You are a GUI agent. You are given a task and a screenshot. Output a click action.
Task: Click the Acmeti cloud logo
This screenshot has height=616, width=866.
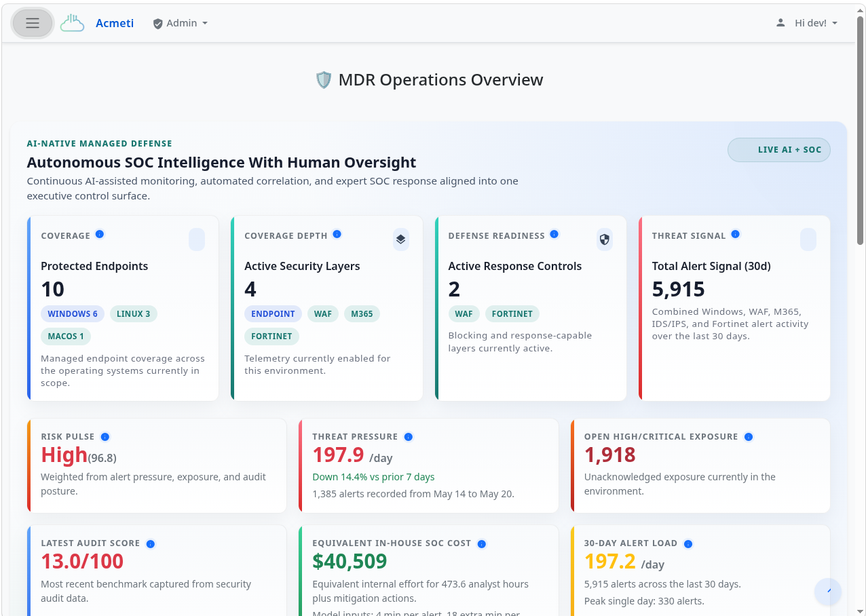pyautogui.click(x=73, y=23)
